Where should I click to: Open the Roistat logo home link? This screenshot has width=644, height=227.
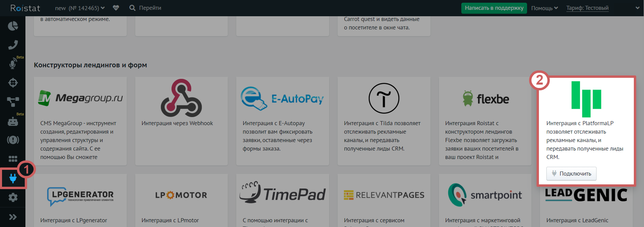[x=25, y=8]
